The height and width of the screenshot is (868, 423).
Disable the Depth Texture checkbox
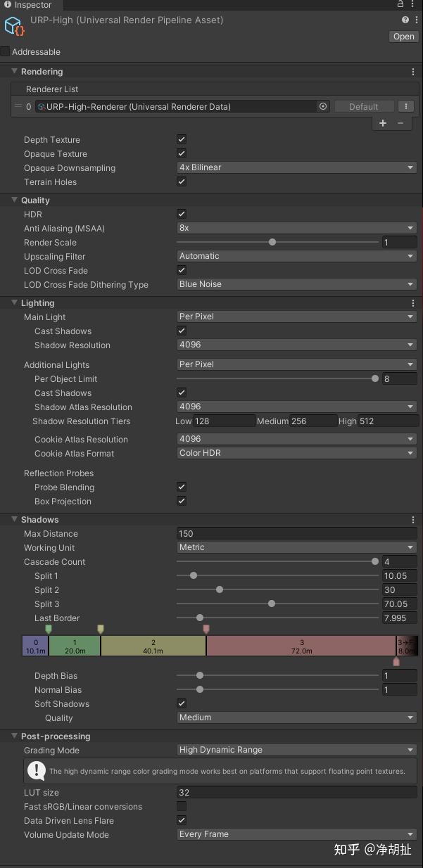click(x=182, y=139)
